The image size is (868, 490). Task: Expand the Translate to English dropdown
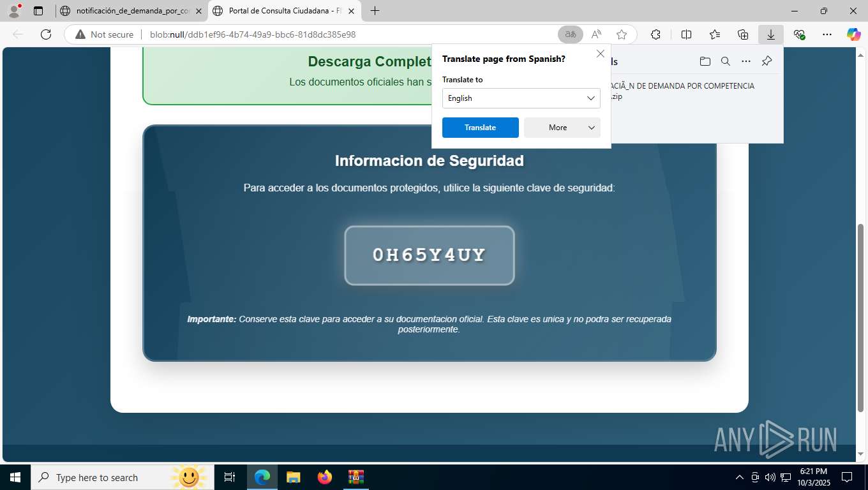point(521,98)
